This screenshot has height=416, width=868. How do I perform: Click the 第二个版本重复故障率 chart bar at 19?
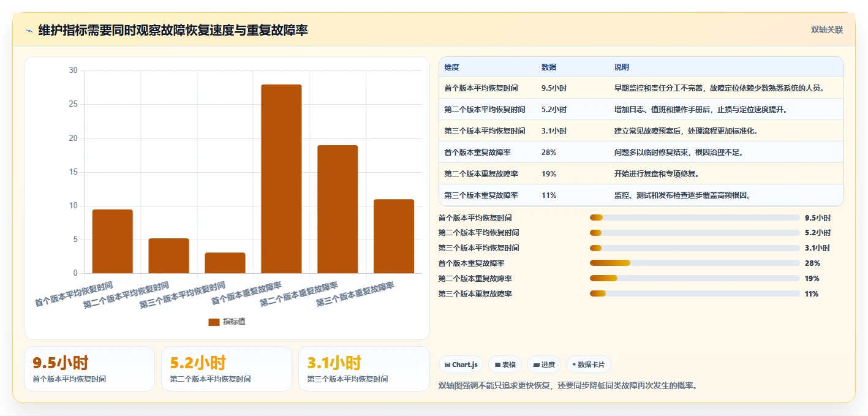coord(338,209)
